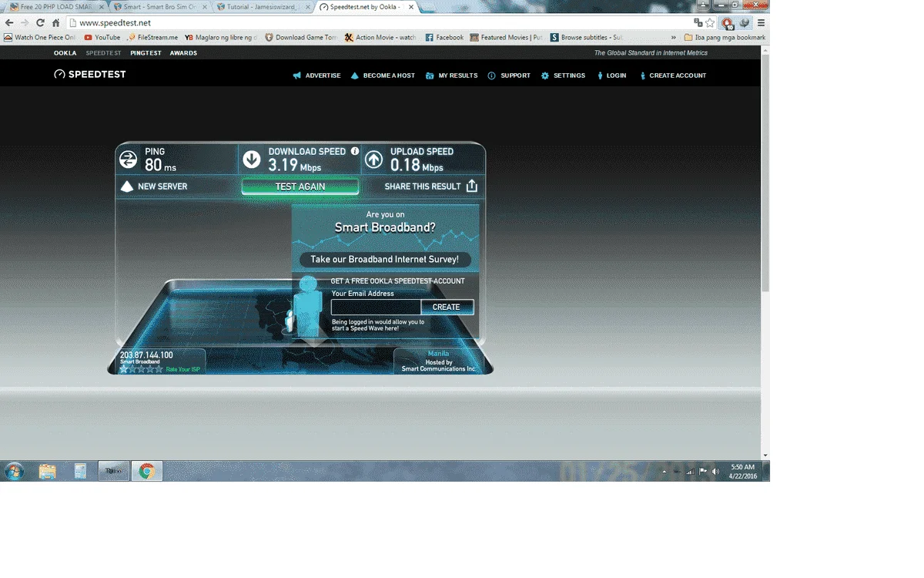Image resolution: width=924 pixels, height=578 pixels.
Task: Click the Your Email Address field
Action: [376, 307]
